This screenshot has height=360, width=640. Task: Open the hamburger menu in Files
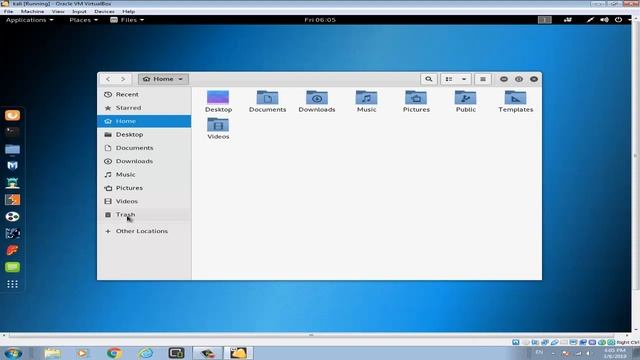point(483,79)
